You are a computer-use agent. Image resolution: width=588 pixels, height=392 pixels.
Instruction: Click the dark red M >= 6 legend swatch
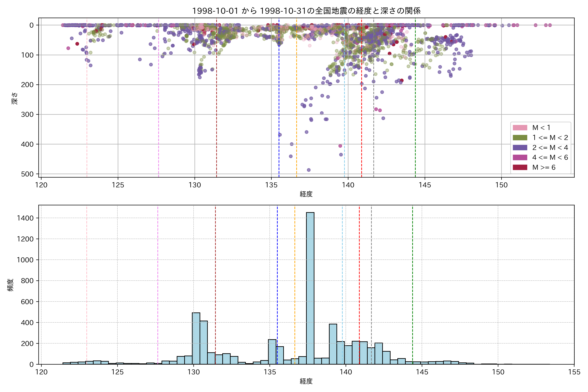pyautogui.click(x=520, y=167)
